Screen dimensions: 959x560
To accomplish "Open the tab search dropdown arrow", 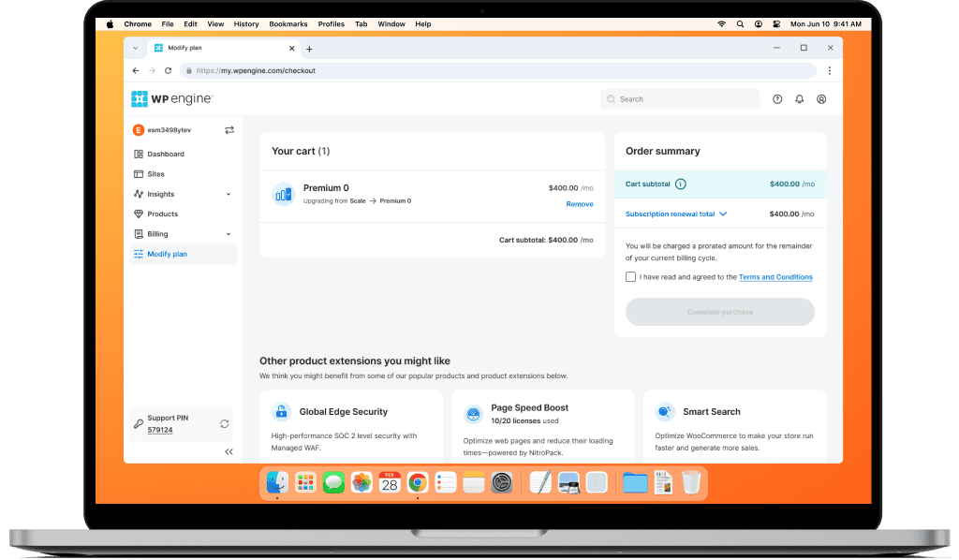I will (135, 49).
